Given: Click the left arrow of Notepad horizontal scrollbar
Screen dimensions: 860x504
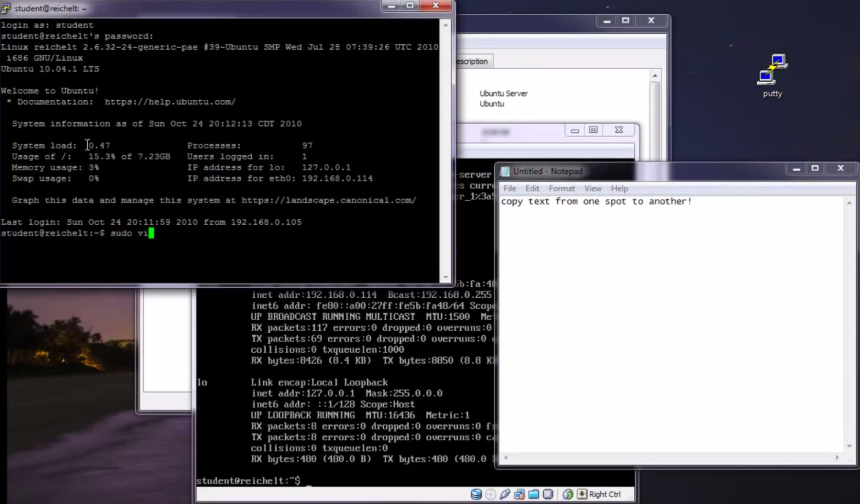Looking at the screenshot, I should (506, 457).
